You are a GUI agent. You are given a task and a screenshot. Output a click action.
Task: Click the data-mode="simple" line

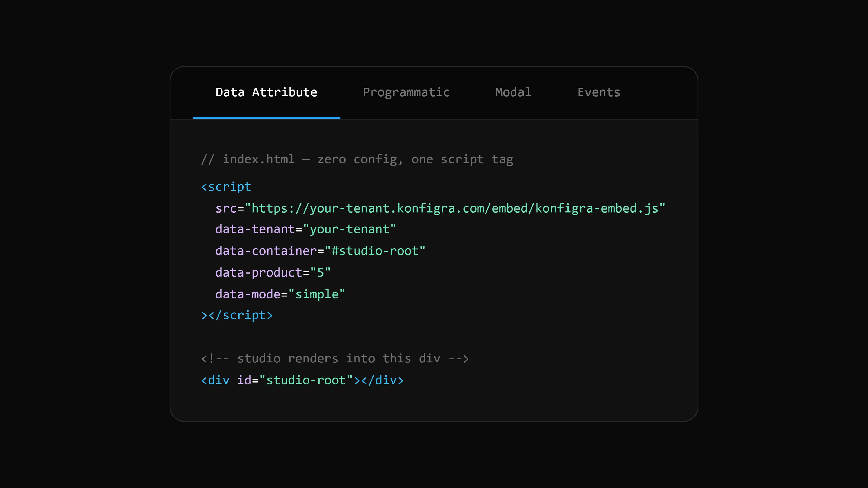280,294
